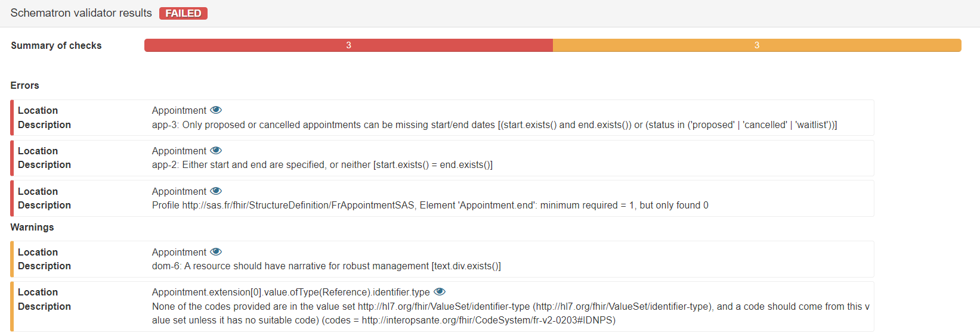
Task: Click the Appointment.extension[0] location path text
Action: pyautogui.click(x=290, y=292)
